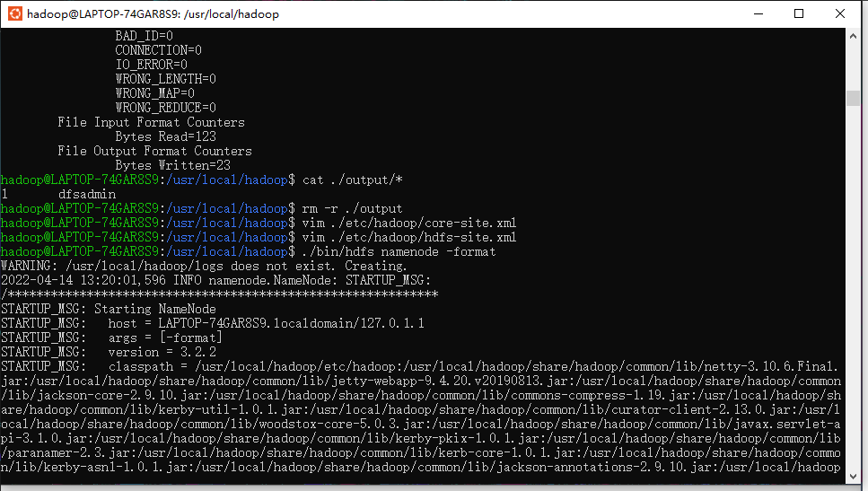868x491 pixels.
Task: Click the Ubuntu icon in title bar
Action: pyautogui.click(x=15, y=13)
